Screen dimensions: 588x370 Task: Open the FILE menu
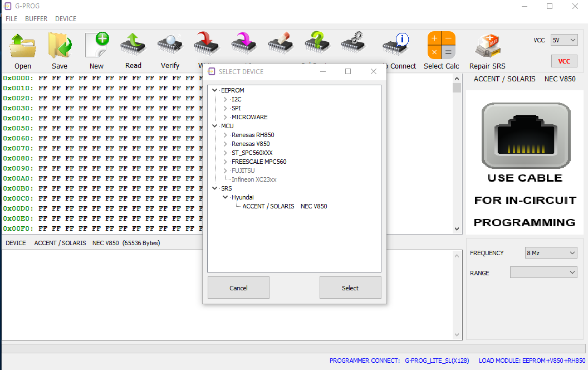tap(11, 19)
